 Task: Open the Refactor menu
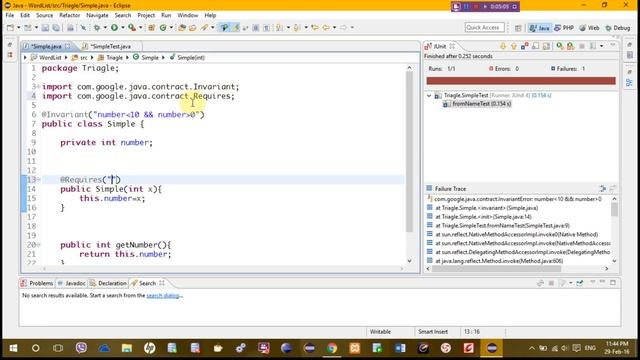(x=70, y=15)
